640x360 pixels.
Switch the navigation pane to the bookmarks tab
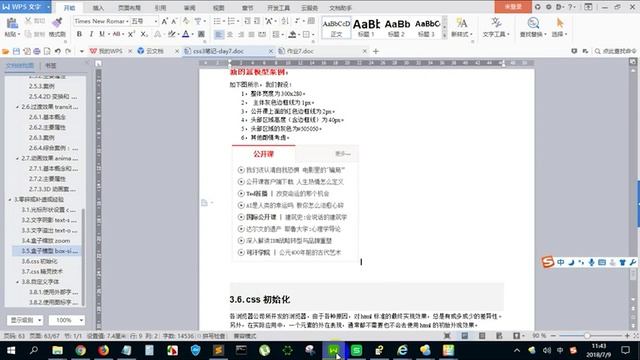click(x=51, y=65)
